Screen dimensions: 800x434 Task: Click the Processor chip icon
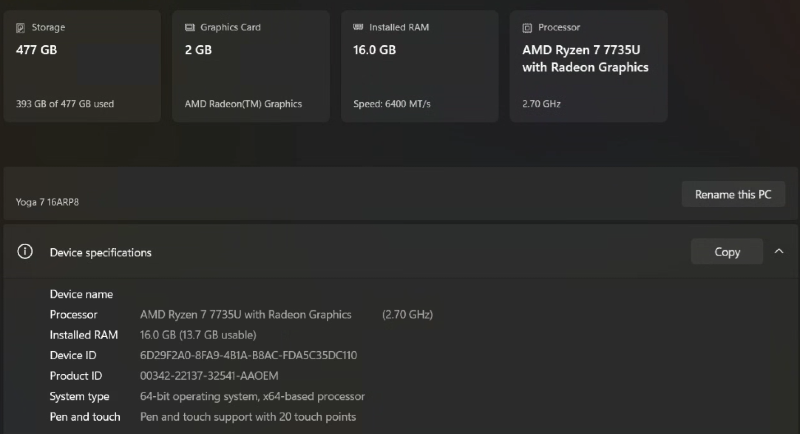527,28
